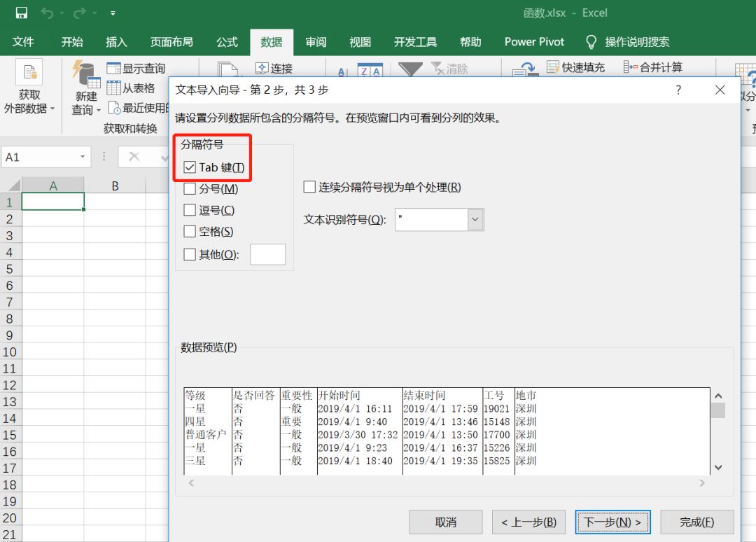Open the Get External Data icon
This screenshot has height=542, width=756.
[x=29, y=72]
